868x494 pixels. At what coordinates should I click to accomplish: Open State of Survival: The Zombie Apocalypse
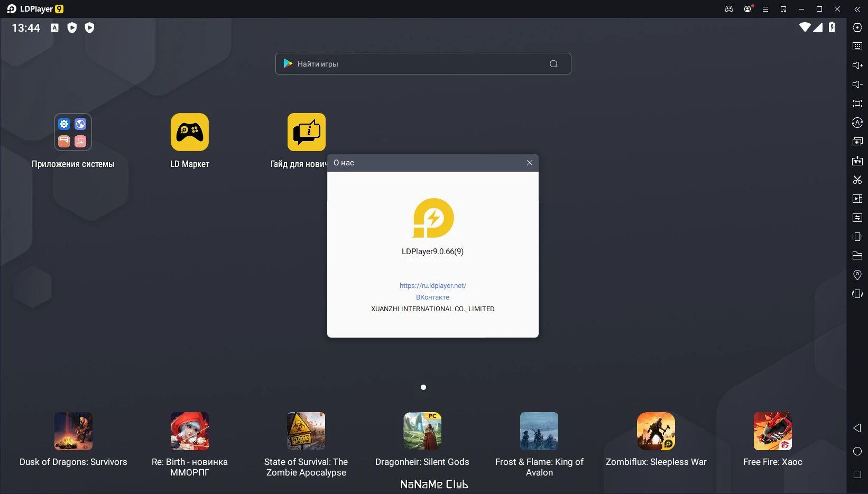coord(306,431)
